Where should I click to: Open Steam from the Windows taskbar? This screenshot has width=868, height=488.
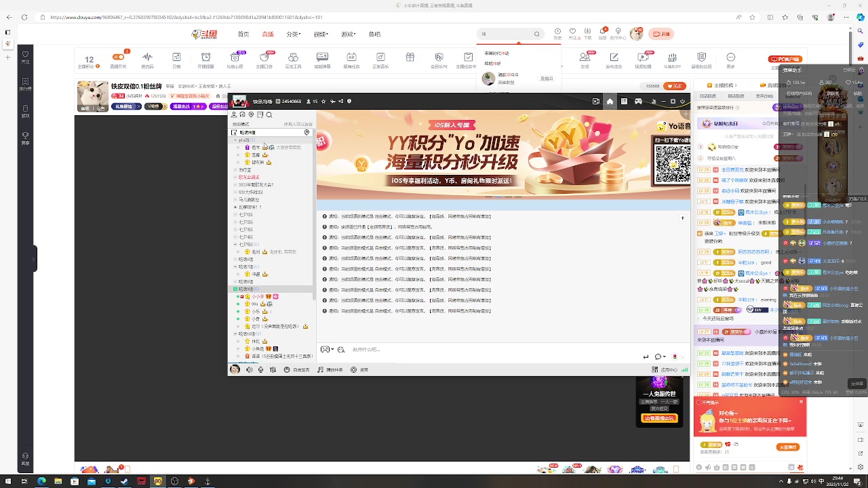[125, 481]
